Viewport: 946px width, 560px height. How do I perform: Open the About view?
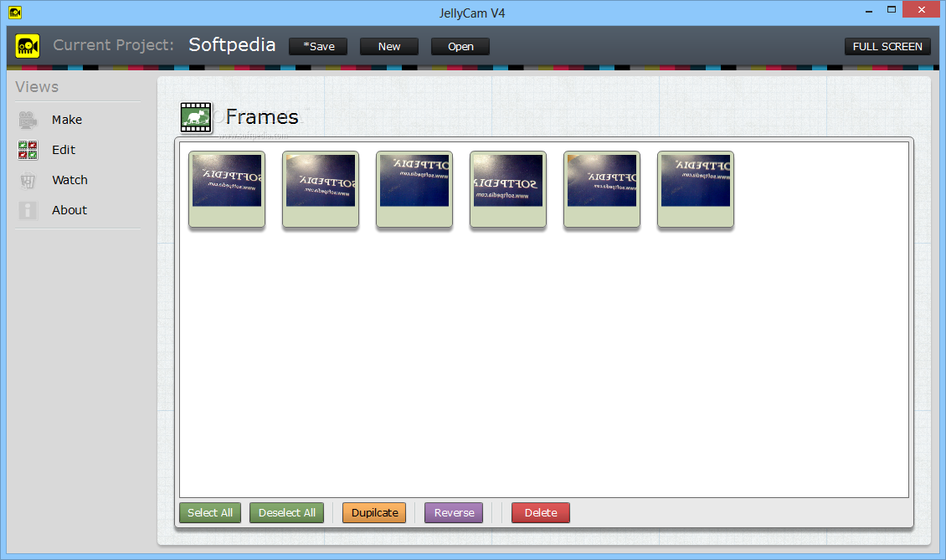[x=69, y=210]
